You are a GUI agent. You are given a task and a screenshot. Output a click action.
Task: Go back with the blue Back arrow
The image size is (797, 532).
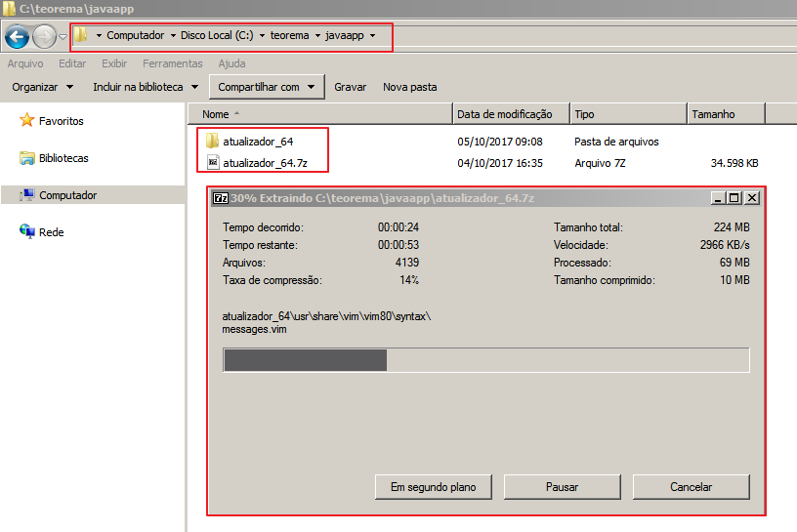[17, 36]
